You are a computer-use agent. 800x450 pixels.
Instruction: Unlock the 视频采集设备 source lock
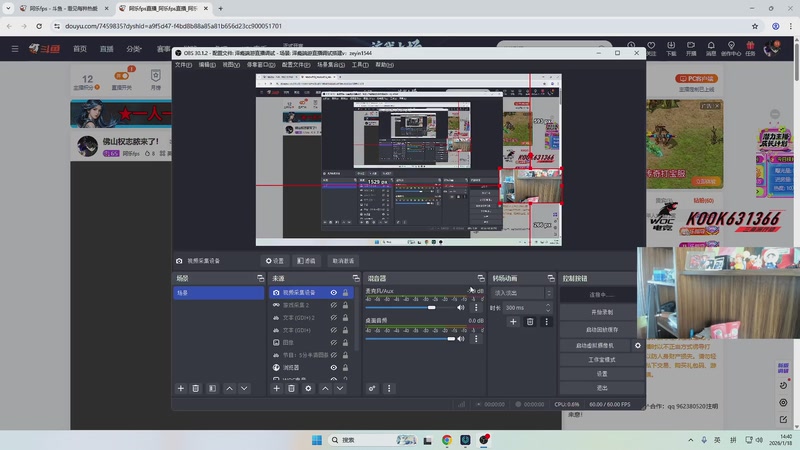click(x=345, y=292)
